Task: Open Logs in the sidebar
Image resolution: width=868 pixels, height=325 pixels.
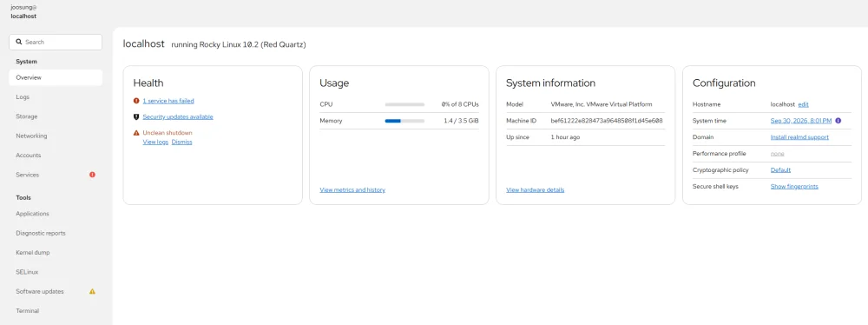Action: [x=56, y=97]
